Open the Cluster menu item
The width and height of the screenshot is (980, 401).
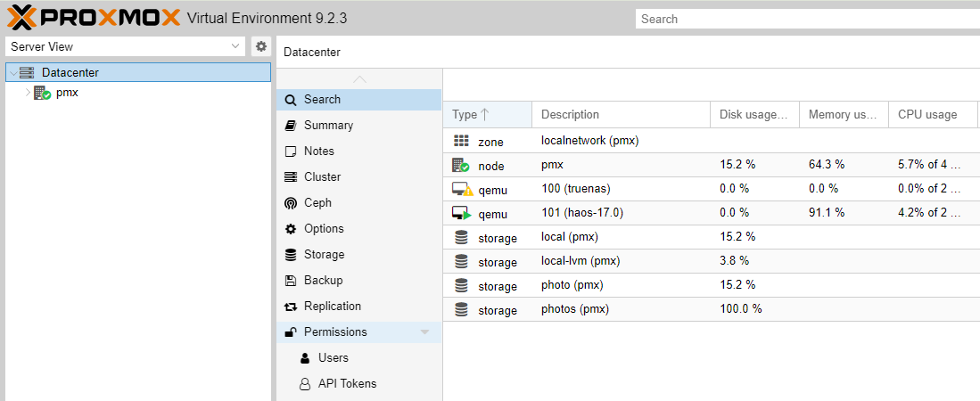358,177
